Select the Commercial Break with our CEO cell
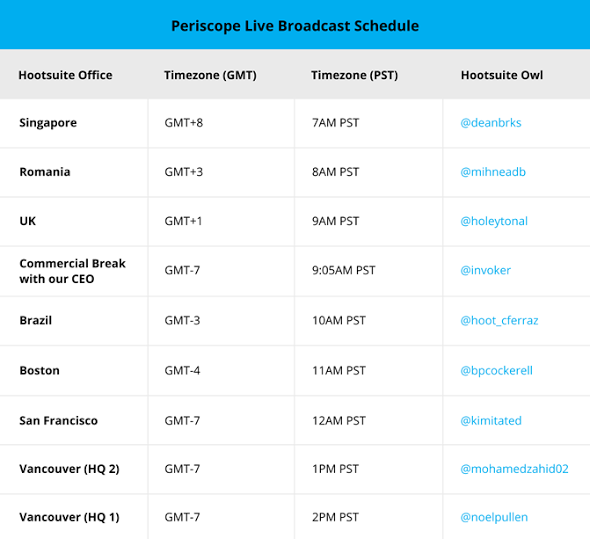 pyautogui.click(x=72, y=271)
